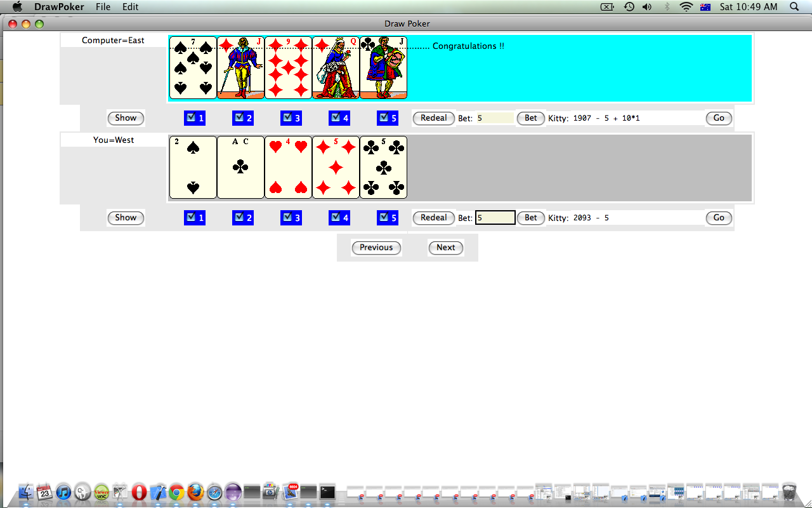Select the Four of Hearts card
The width and height of the screenshot is (812, 508).
coord(288,167)
